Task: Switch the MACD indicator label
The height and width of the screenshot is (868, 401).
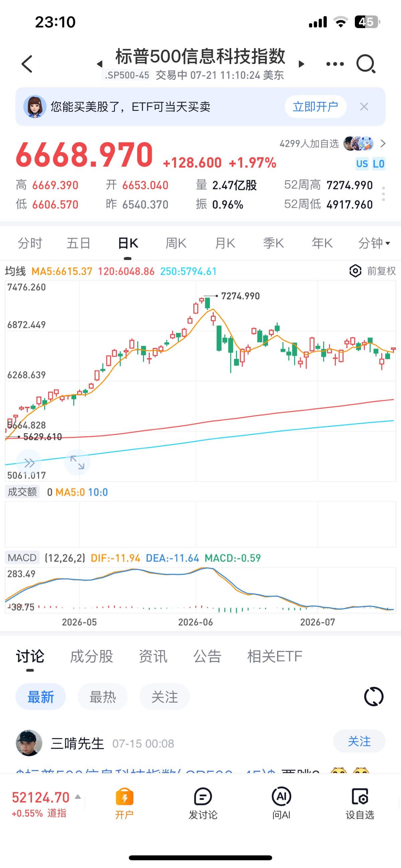Action: point(22,558)
